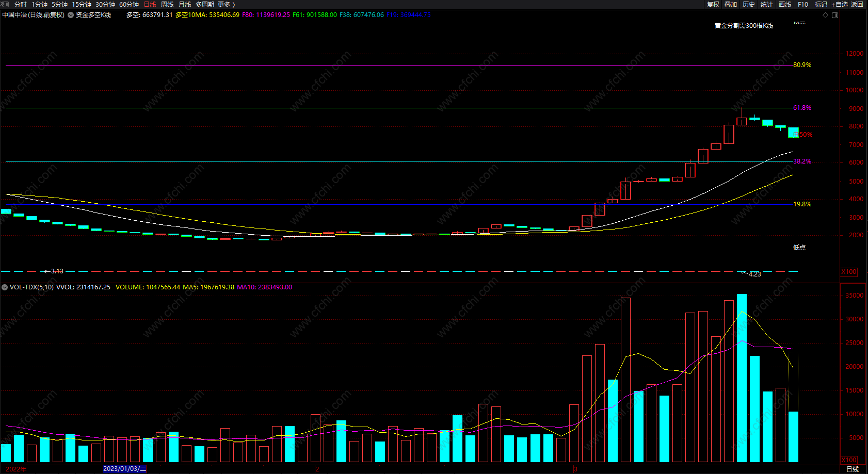Add stock via +自选 button
Screen dimensions: 868x474
point(840,5)
